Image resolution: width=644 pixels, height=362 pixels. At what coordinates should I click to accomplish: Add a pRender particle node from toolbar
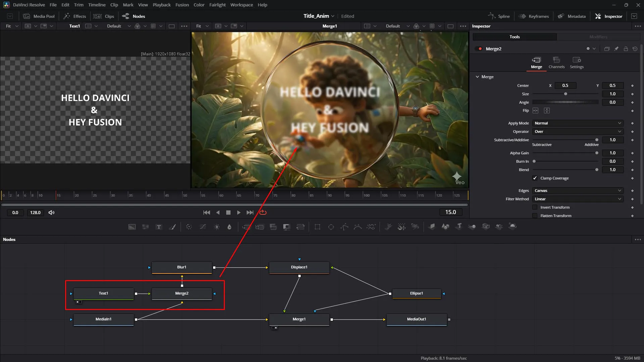415,227
